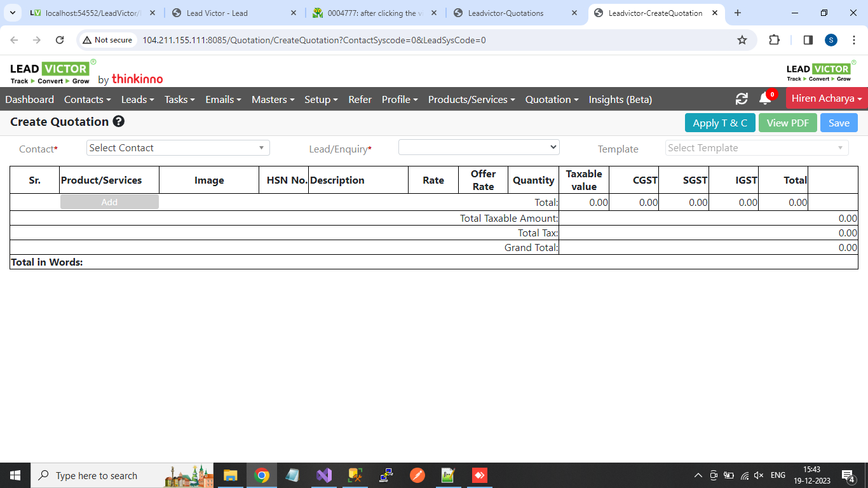Go back with the browser back arrow
Viewport: 868px width, 488px height.
coord(15,40)
